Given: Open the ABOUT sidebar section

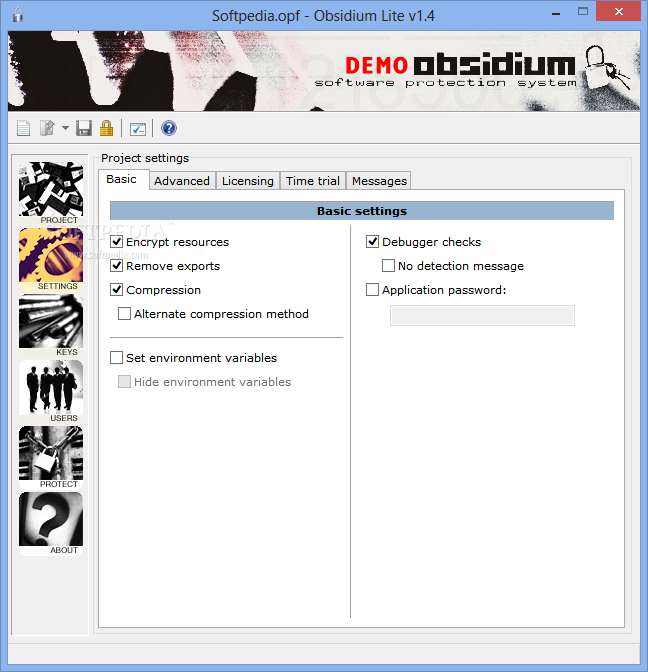Looking at the screenshot, I should coord(51,523).
